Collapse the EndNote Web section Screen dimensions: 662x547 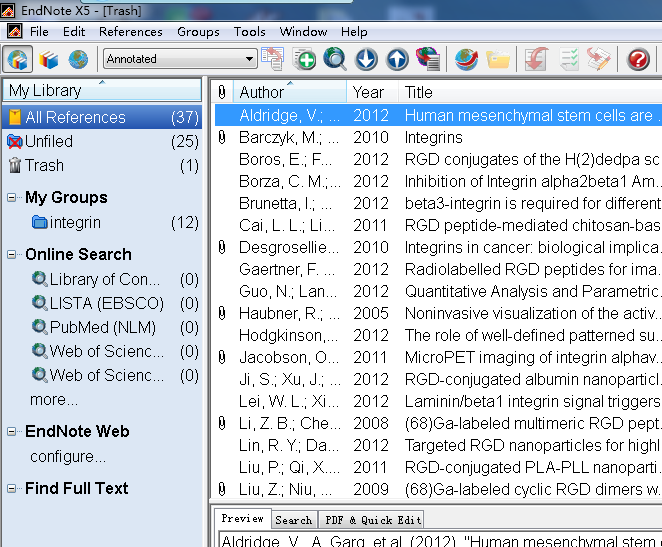pyautogui.click(x=11, y=431)
